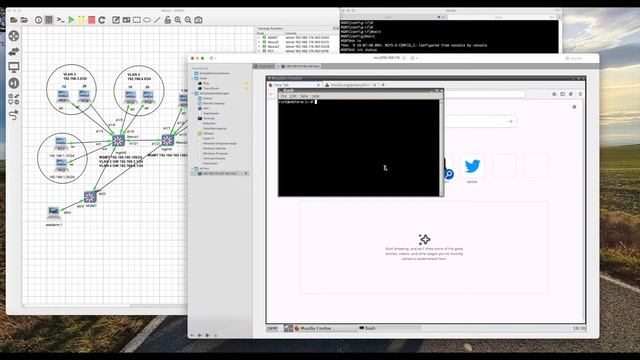Click the open project icon in GNS3 toolbar
The width and height of the screenshot is (640, 360).
[x=24, y=20]
